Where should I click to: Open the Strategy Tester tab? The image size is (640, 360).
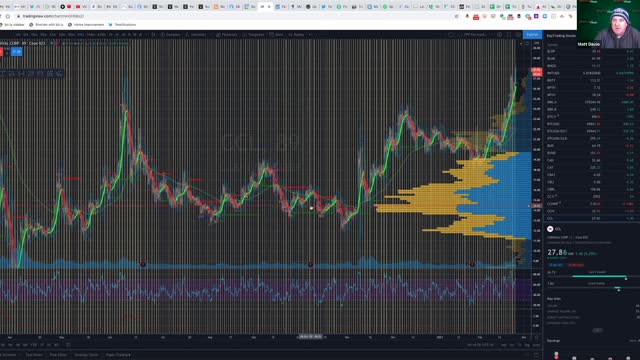pyautogui.click(x=86, y=355)
